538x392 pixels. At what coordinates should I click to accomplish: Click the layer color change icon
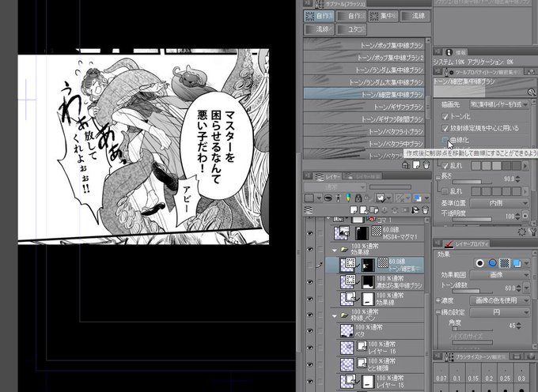(418, 198)
